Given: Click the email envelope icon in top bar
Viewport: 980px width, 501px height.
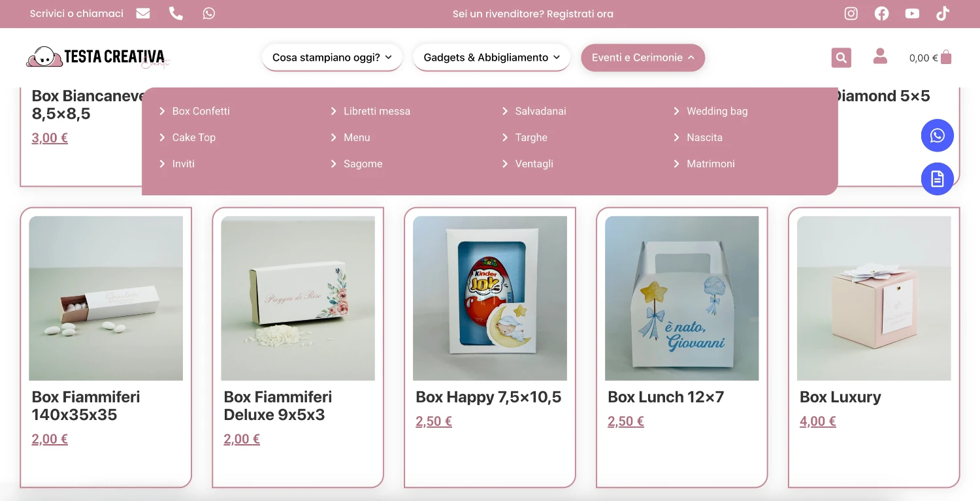Looking at the screenshot, I should pos(143,13).
